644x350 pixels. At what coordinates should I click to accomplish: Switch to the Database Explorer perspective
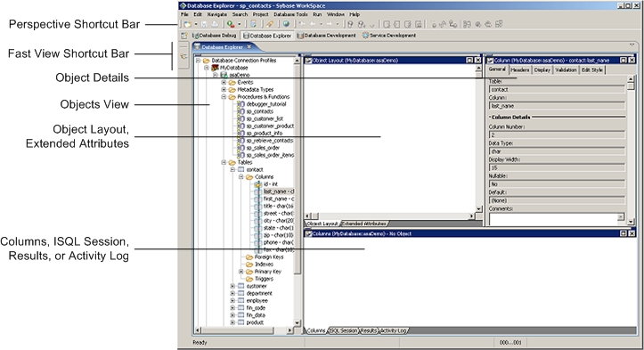[267, 36]
